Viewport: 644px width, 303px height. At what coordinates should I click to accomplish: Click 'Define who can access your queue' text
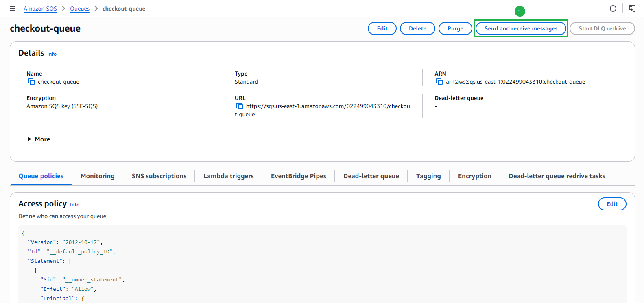click(x=63, y=216)
